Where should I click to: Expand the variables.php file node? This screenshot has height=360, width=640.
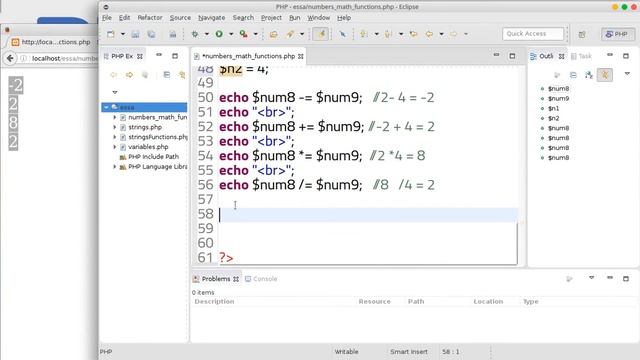[x=115, y=147]
